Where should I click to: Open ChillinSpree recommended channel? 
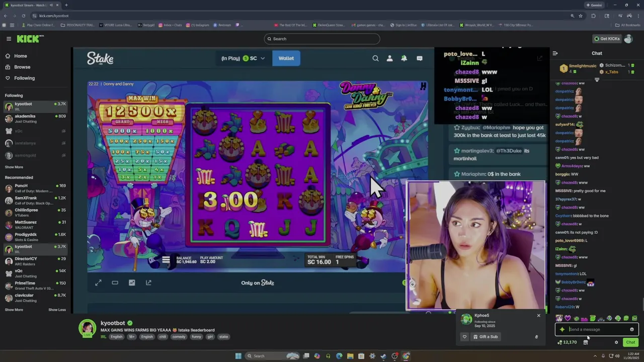point(35,212)
